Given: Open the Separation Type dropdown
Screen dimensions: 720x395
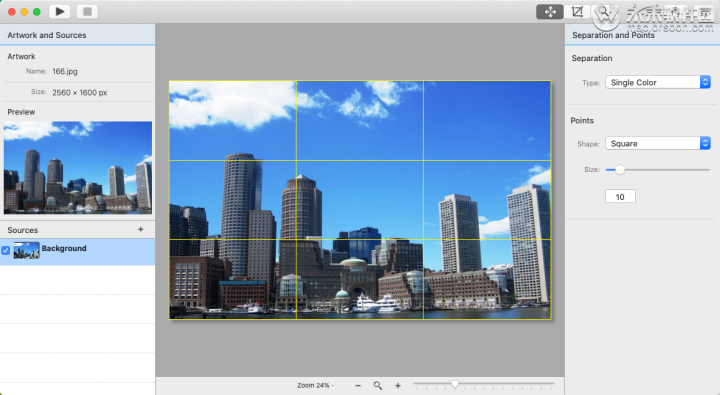Looking at the screenshot, I should click(658, 82).
